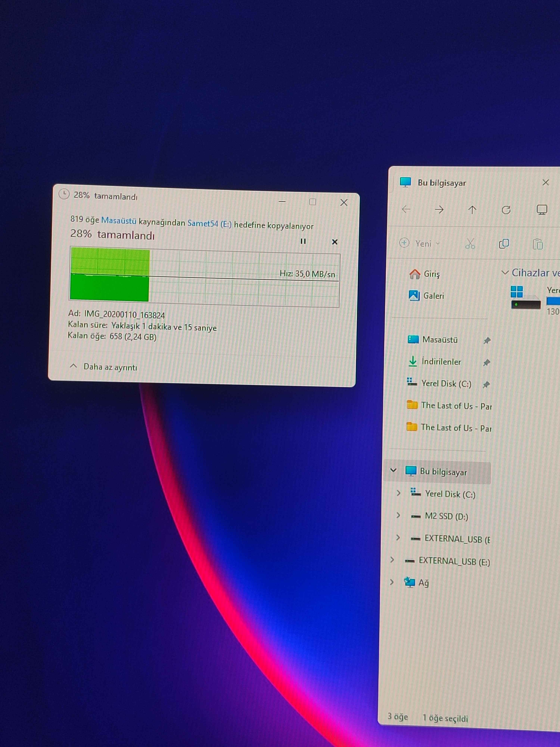Expand the M2 SSD (D:) node
This screenshot has height=747, width=560.
point(398,515)
